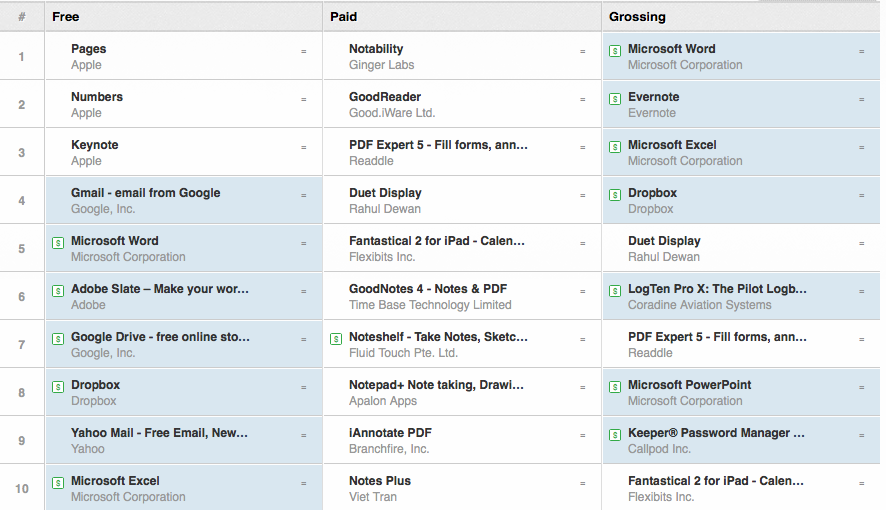This screenshot has width=886, height=510.
Task: Click the developer name 'Good.iWare Ltd.'
Action: point(392,113)
